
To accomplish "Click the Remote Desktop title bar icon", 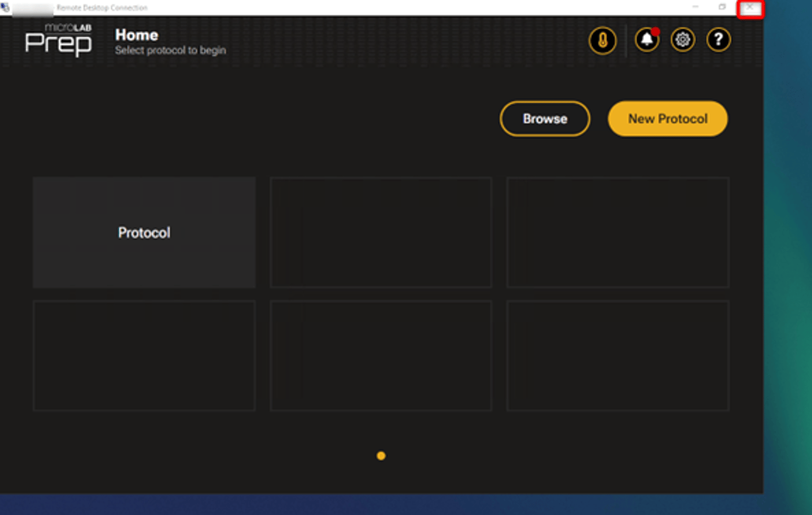I will (6, 7).
